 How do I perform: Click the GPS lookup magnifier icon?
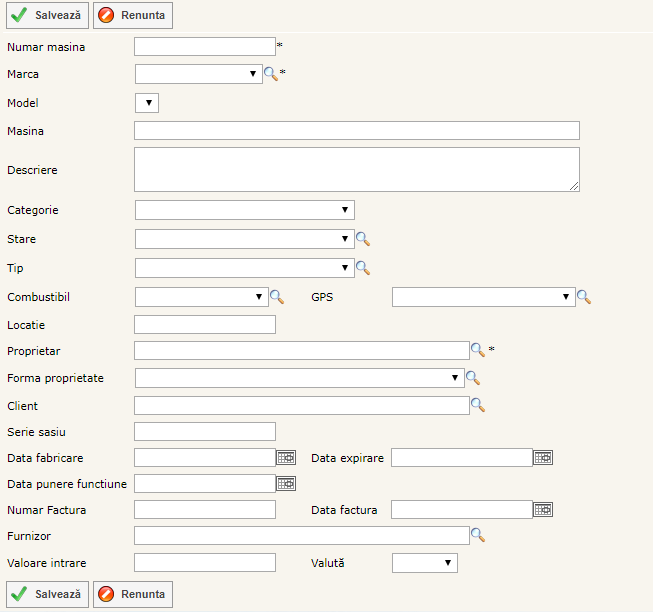pos(584,297)
